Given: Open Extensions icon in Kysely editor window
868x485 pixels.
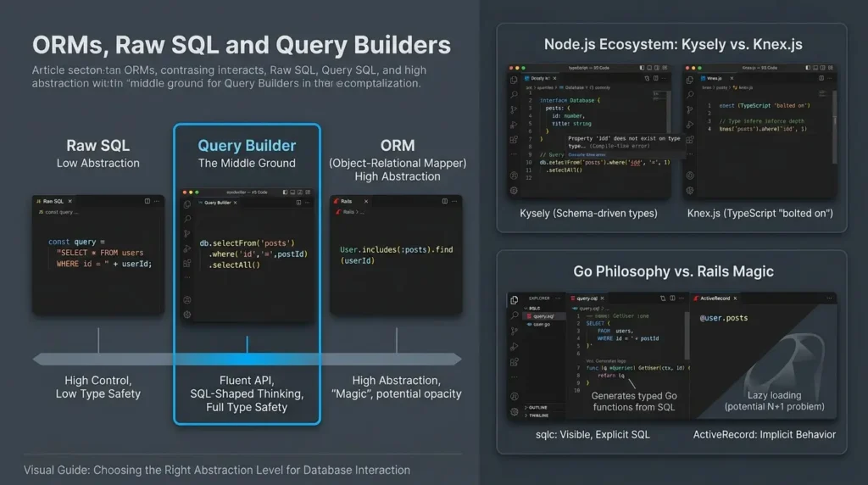Looking at the screenshot, I should coord(514,140).
